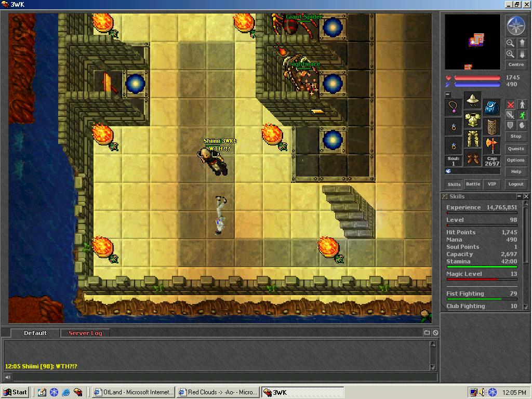Click the Centre minimap button
Image resolution: width=532 pixels, height=399 pixels.
point(516,64)
